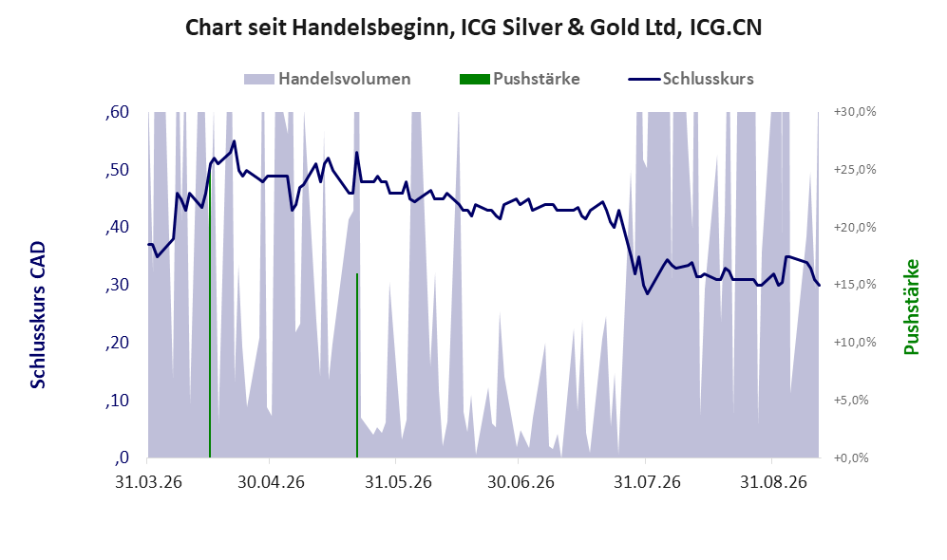Click the 30.06.26 date axis label
The width and height of the screenshot is (947, 560).
tap(521, 483)
